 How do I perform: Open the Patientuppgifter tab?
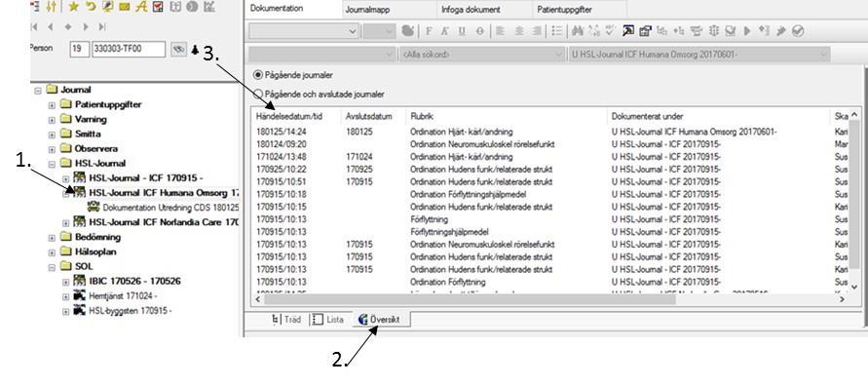click(x=565, y=10)
